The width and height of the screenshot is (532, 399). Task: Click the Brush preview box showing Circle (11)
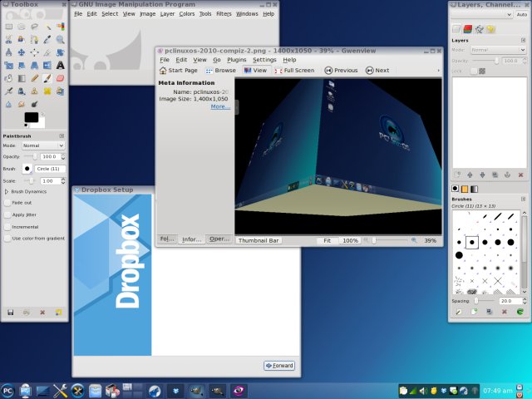(27, 169)
